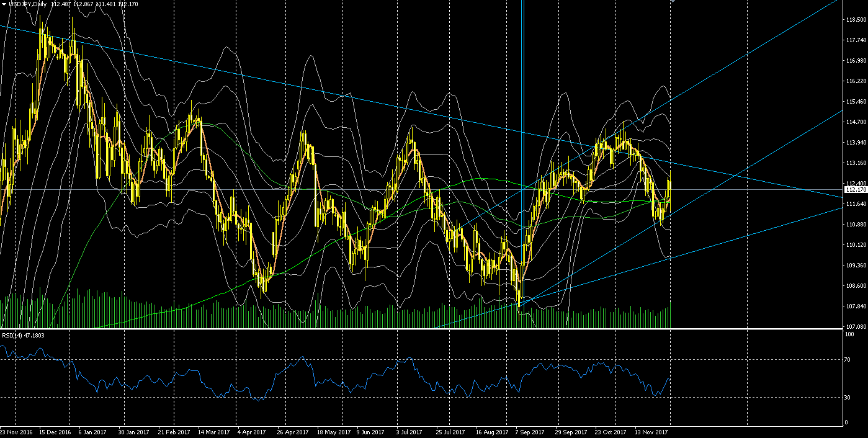Click the highlighted 112.170 current price tag
Screen dimensions: 868x438
855,190
